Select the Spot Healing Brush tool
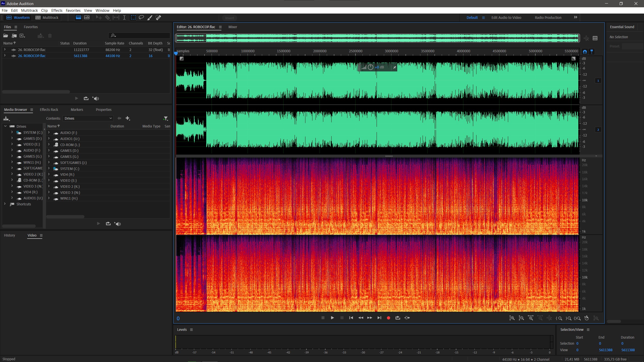Image resolution: width=644 pixels, height=362 pixels. pyautogui.click(x=158, y=18)
